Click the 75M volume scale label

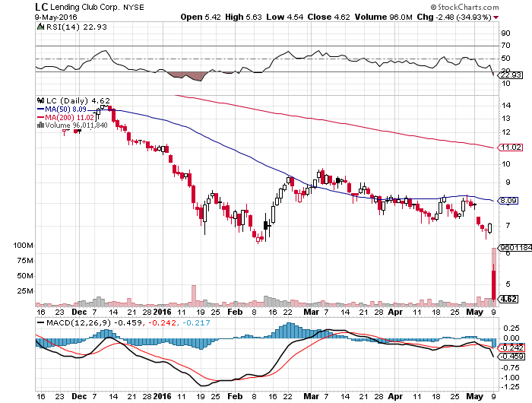(x=25, y=260)
